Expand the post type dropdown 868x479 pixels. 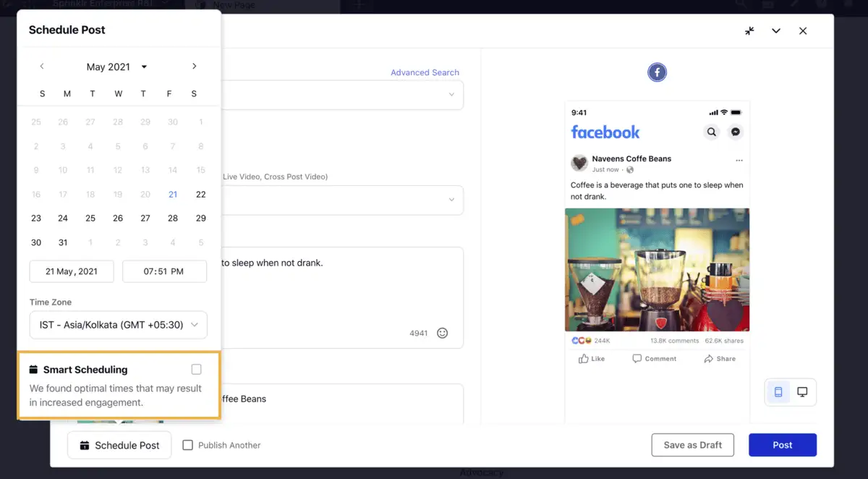pyautogui.click(x=340, y=200)
